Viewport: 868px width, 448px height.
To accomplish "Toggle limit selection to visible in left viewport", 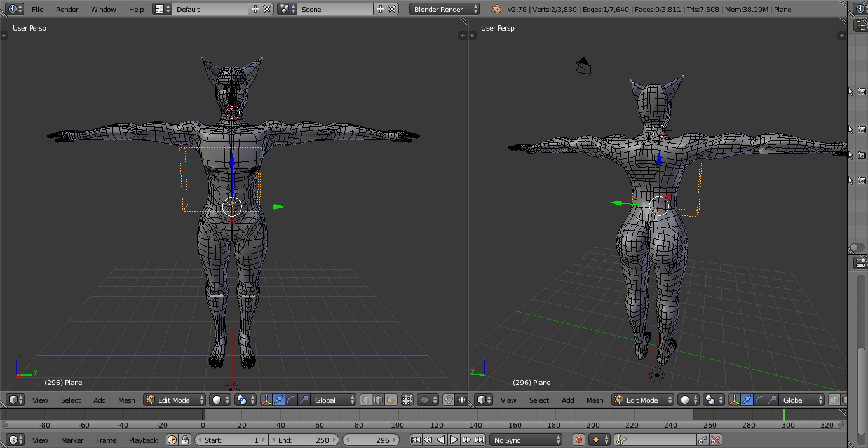I will [x=407, y=400].
